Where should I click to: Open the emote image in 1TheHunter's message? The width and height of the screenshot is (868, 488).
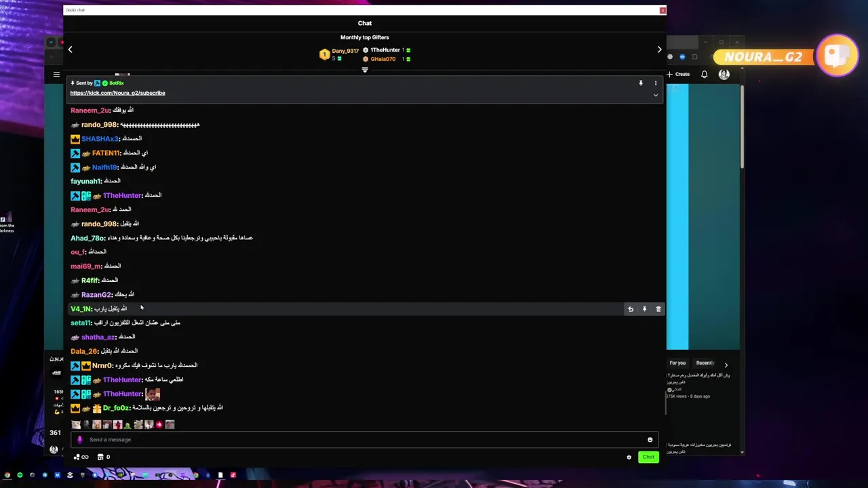(153, 394)
